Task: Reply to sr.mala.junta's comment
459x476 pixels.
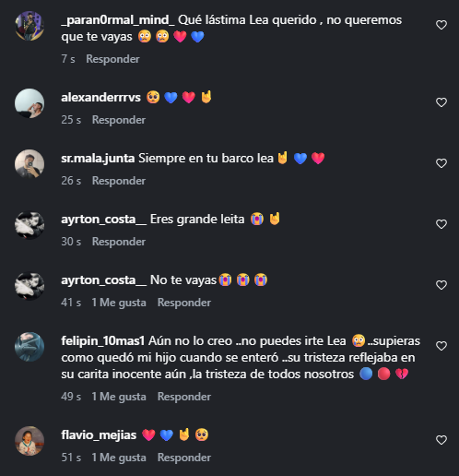Action: point(119,181)
